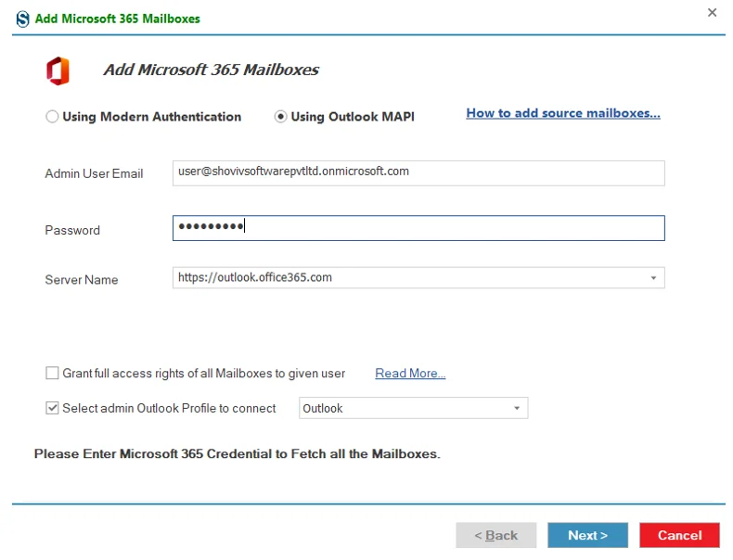
Task: Select Using Modern Authentication radio button
Action: coord(52,116)
